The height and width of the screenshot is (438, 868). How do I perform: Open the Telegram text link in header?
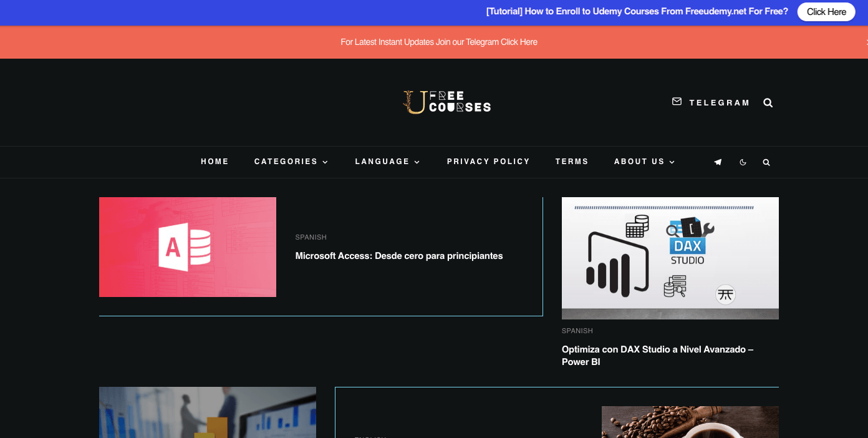click(x=719, y=103)
